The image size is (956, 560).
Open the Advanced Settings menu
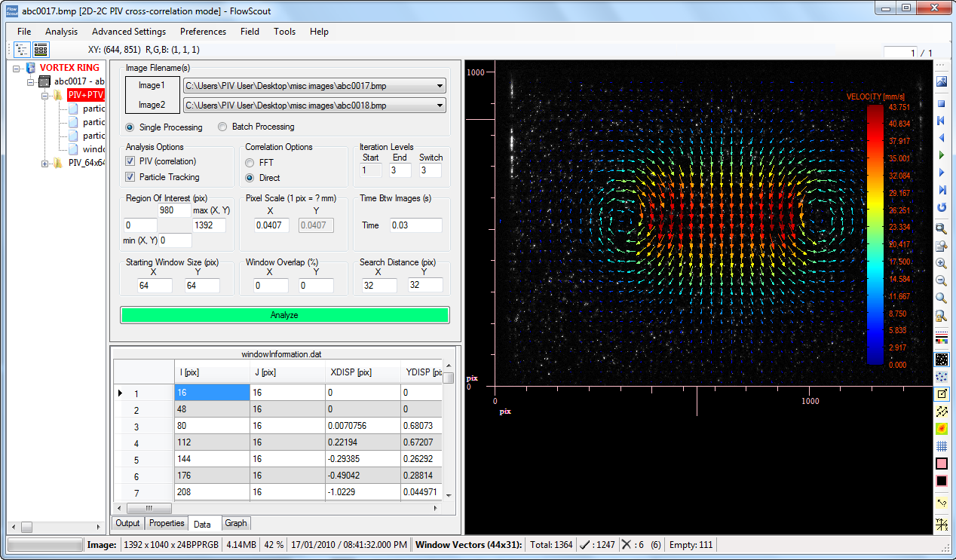pos(129,32)
